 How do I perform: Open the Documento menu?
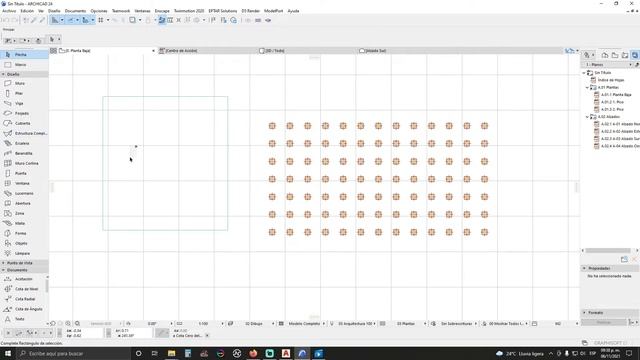click(76, 11)
